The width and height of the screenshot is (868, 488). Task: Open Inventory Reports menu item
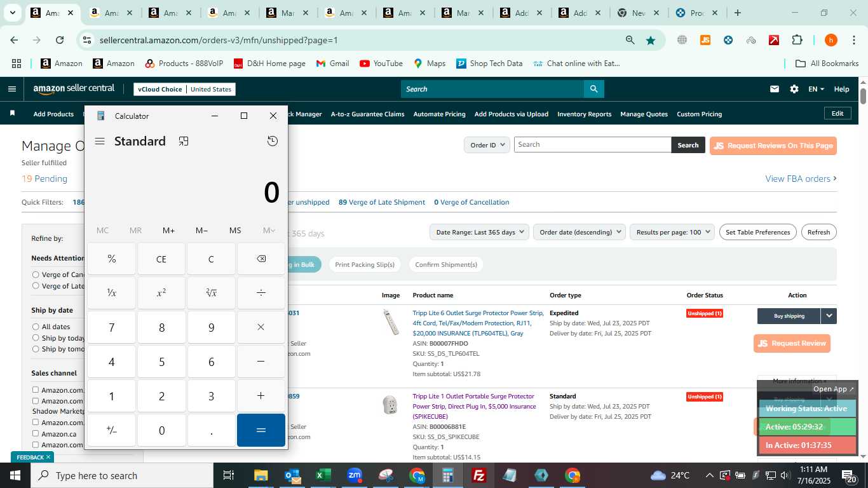pyautogui.click(x=584, y=114)
